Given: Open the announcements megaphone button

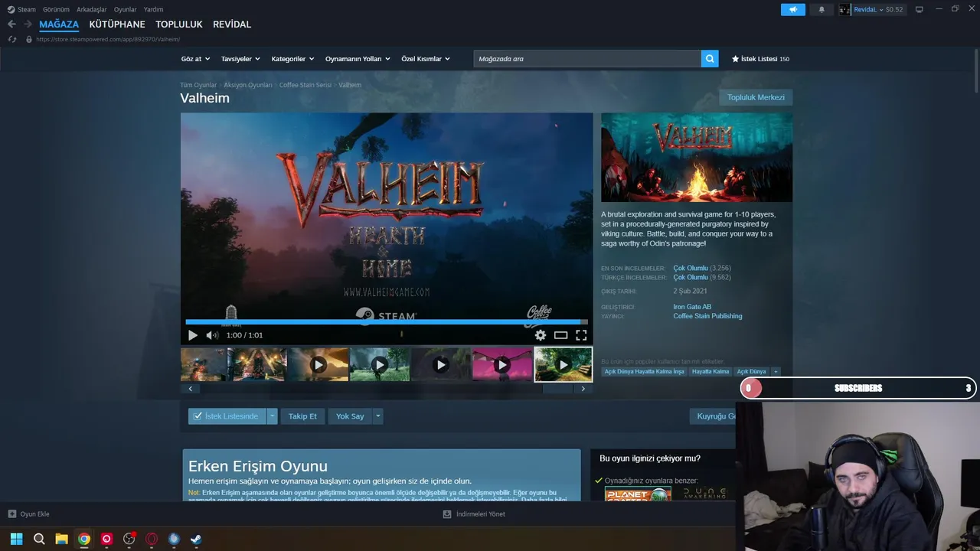Looking at the screenshot, I should pos(793,9).
